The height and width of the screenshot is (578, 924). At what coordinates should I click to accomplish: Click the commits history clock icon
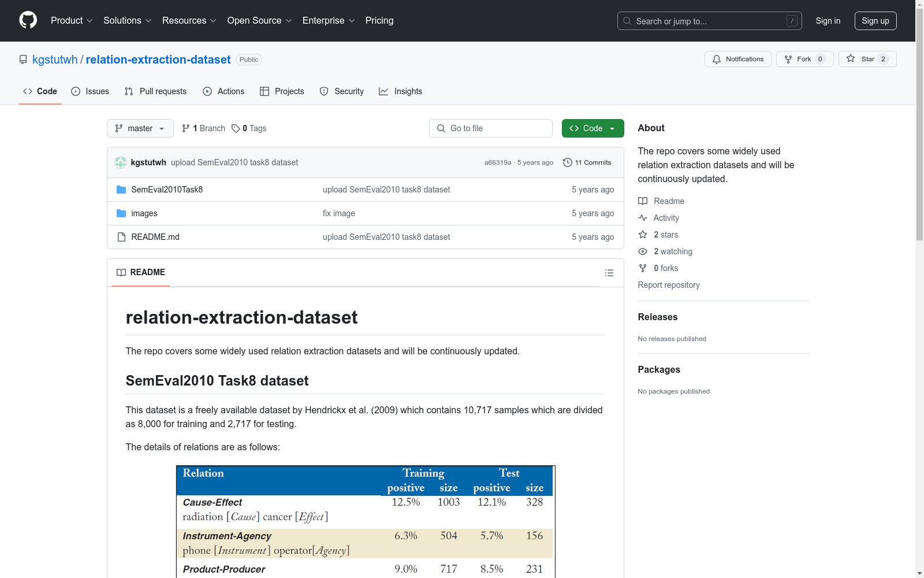568,162
